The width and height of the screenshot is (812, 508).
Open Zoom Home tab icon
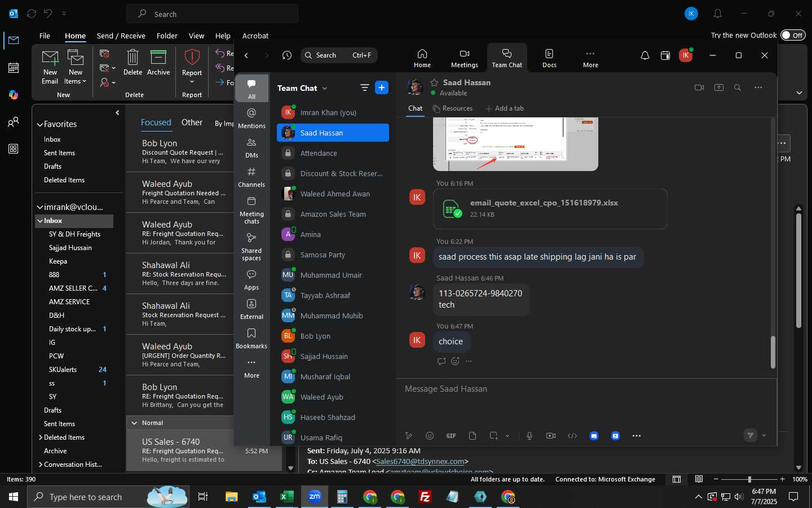pyautogui.click(x=422, y=58)
